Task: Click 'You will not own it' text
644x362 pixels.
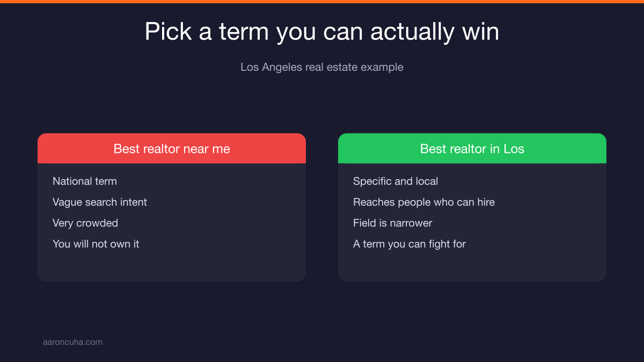Action: point(96,244)
